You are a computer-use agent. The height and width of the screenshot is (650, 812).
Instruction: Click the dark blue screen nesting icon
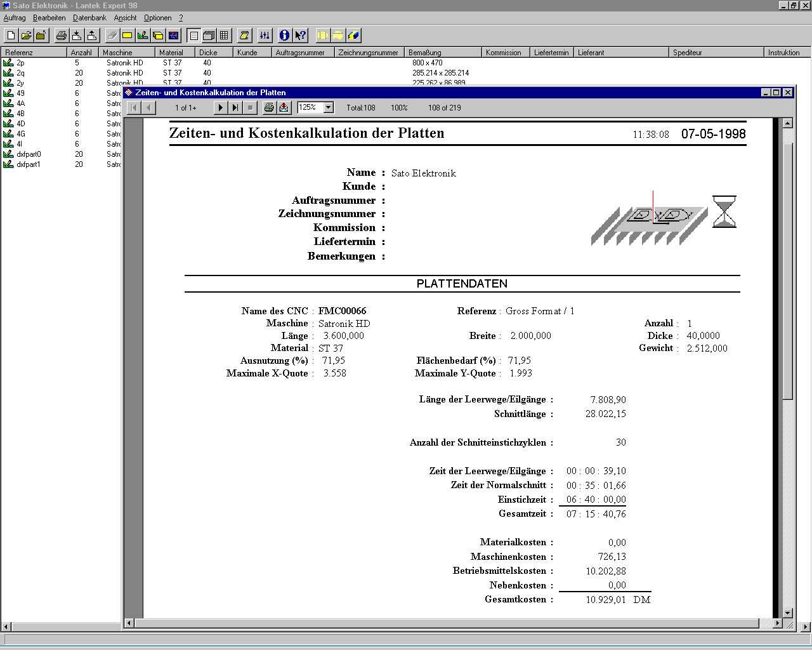click(173, 36)
